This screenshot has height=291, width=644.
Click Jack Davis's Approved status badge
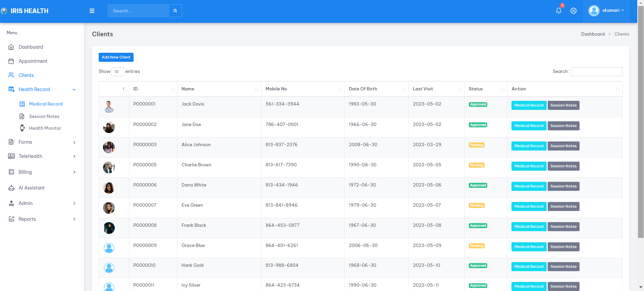coord(478,105)
